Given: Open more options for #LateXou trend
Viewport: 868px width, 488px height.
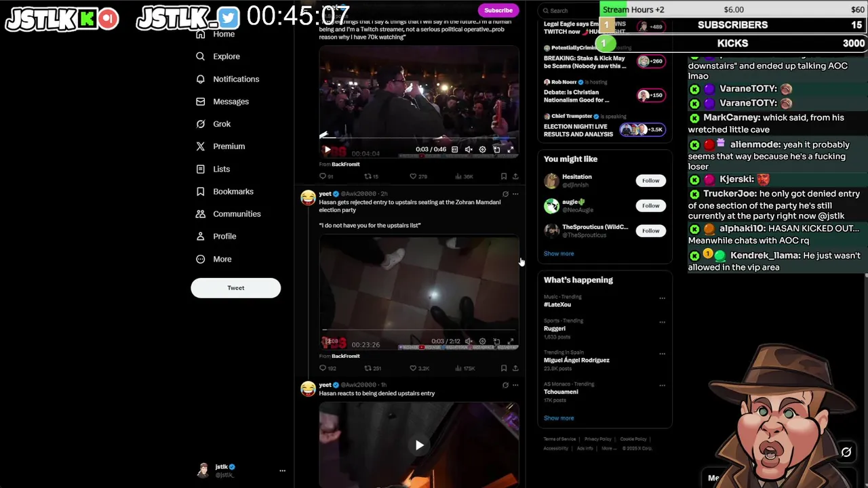Looking at the screenshot, I should point(663,298).
